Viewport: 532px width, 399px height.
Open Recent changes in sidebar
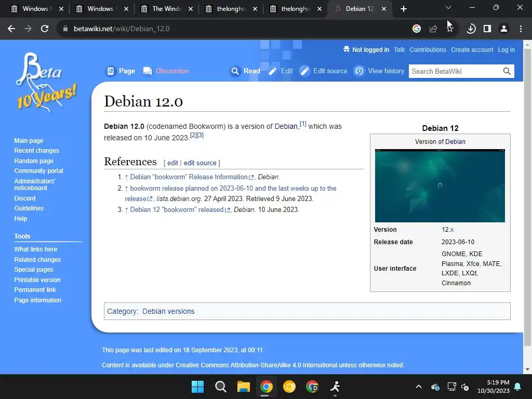[x=37, y=150]
